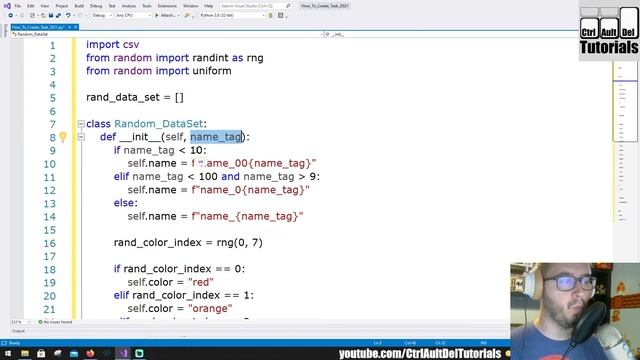Open the Edit menu
Viewport: 640px width, 360px height.
point(31,6)
